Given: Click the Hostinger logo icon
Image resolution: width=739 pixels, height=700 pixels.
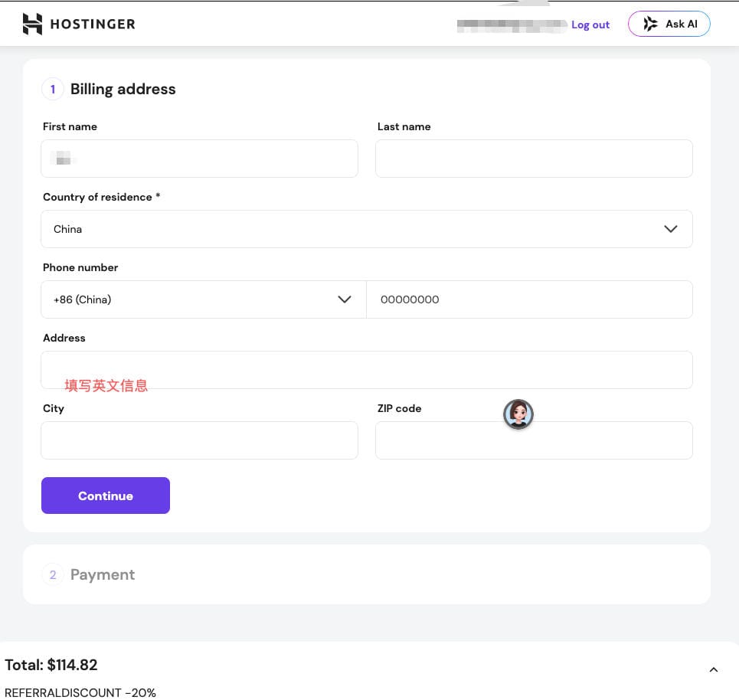Looking at the screenshot, I should (x=32, y=24).
